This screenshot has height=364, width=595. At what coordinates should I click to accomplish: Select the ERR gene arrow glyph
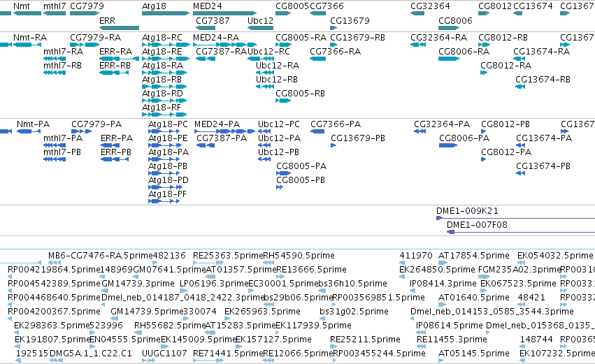click(119, 28)
